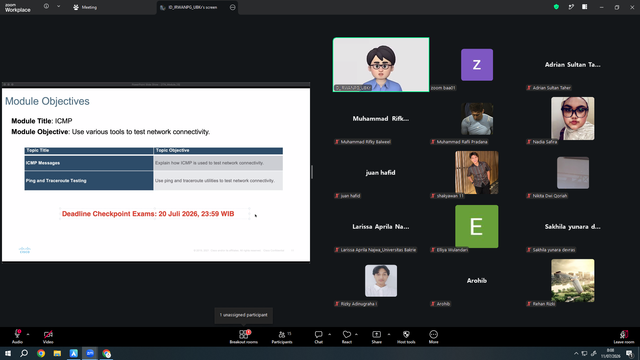640x360 pixels.
Task: Click the Share screen button
Action: [x=376, y=336]
